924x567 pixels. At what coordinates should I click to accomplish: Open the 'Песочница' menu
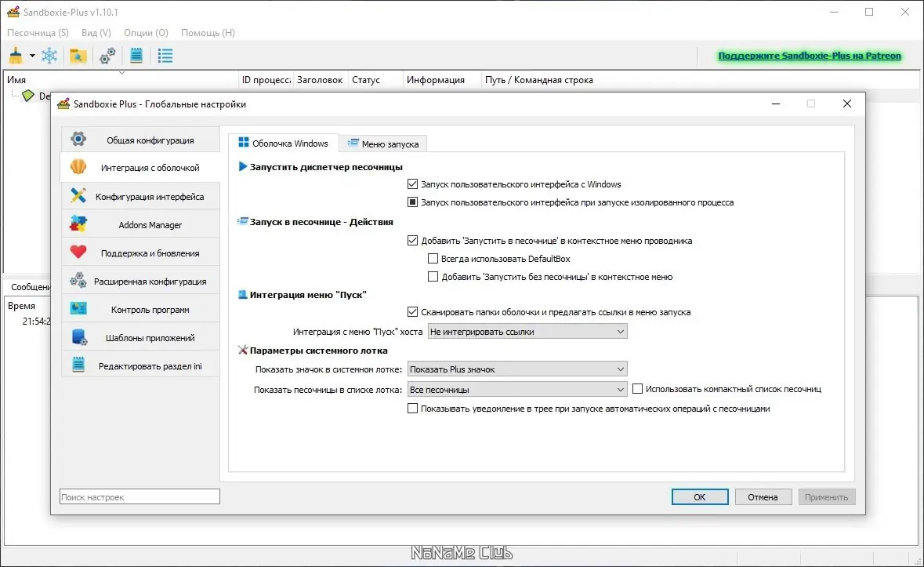pos(38,32)
